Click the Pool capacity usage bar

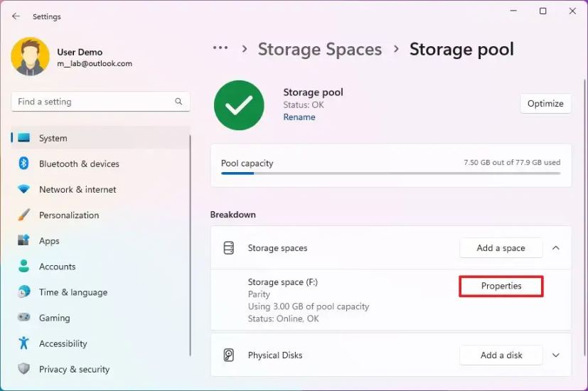390,173
